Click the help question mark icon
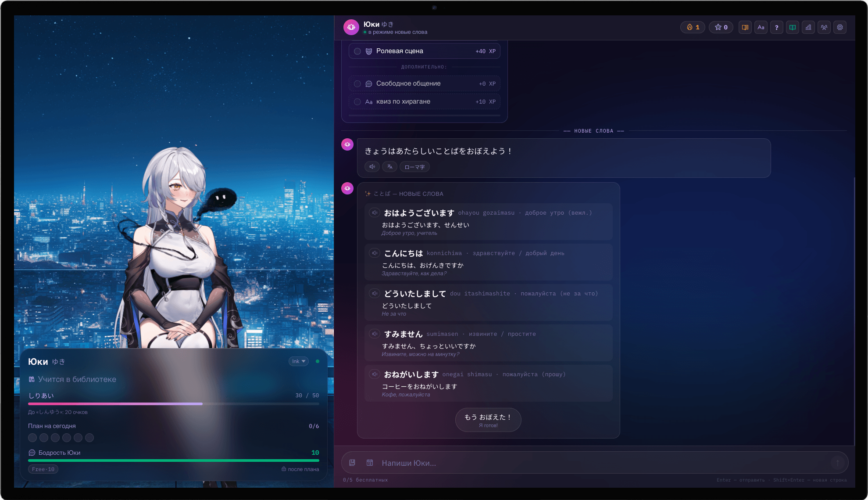Viewport: 868px width, 500px height. (x=777, y=27)
